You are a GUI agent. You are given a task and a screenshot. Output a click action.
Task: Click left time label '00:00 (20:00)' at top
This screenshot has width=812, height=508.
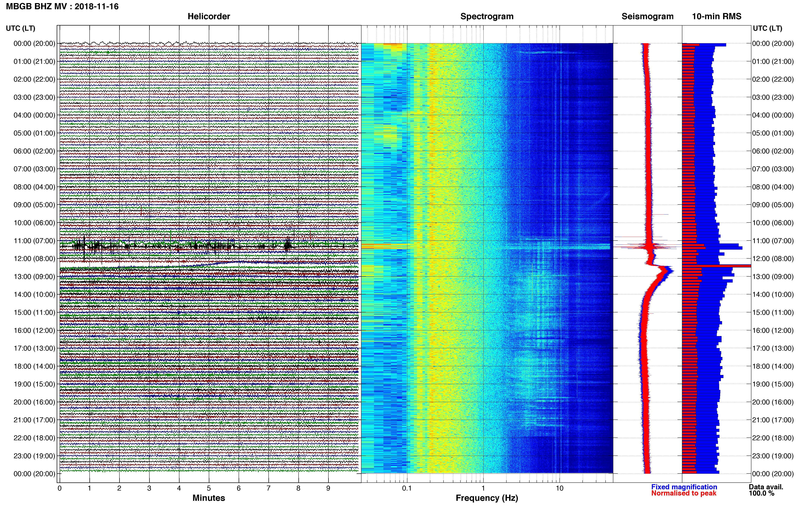point(34,43)
